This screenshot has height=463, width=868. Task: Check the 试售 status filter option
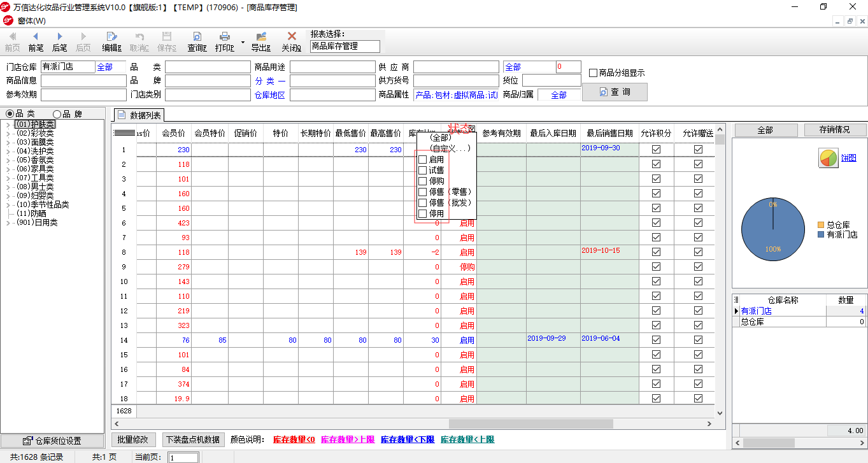point(422,170)
